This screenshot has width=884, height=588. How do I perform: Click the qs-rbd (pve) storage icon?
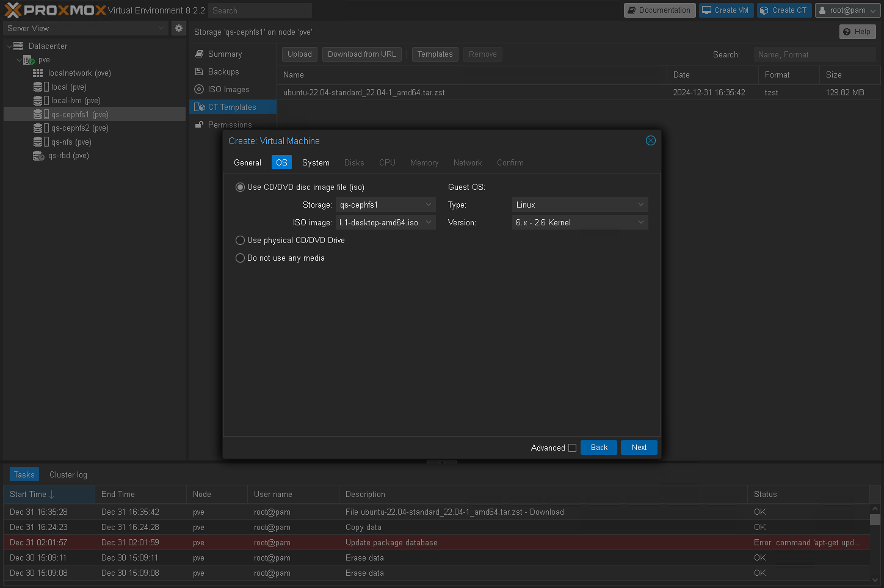pos(38,156)
